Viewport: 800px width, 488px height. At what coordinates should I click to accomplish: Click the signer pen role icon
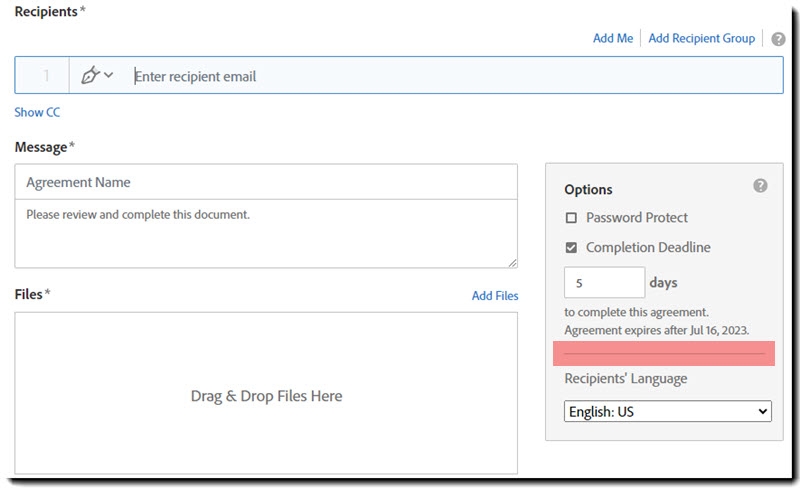click(x=92, y=75)
